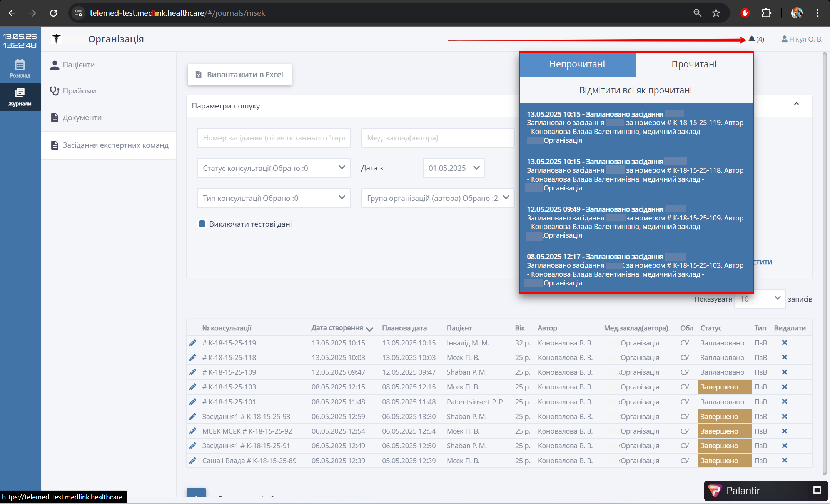
Task: Click Відмітити всі як прочитані
Action: click(635, 90)
